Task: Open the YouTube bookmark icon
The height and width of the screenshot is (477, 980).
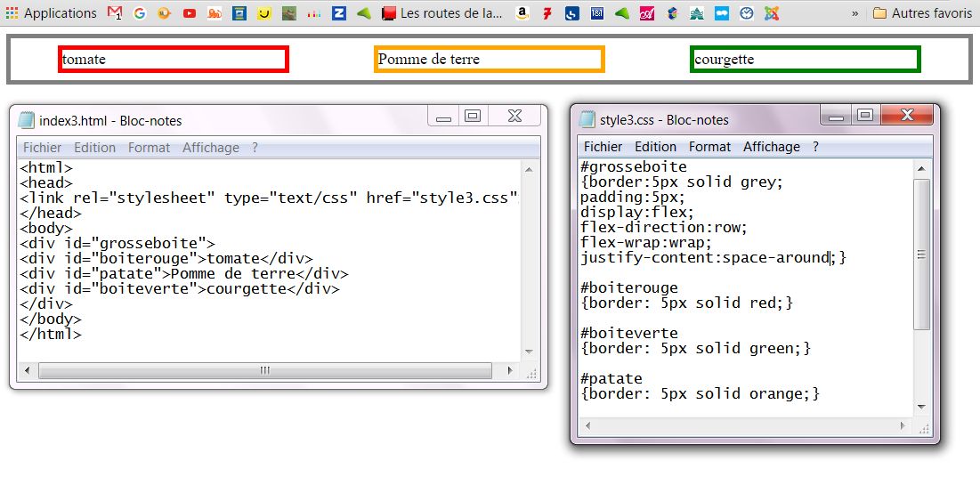Action: click(190, 13)
